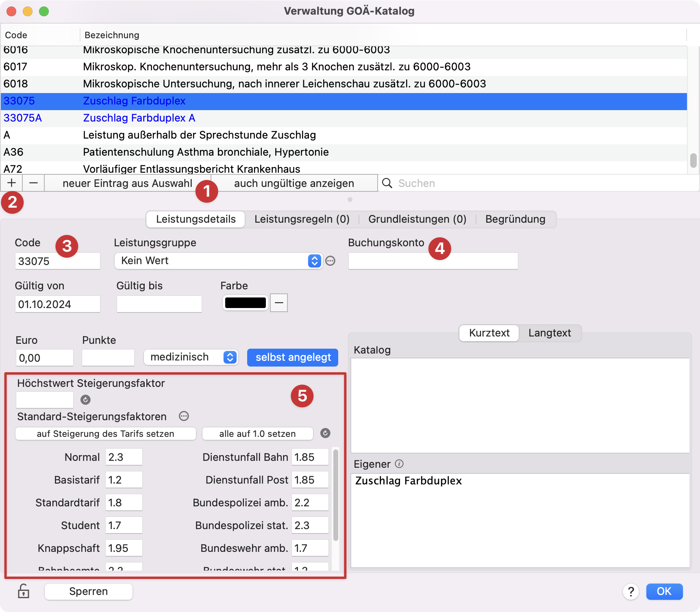Screen dimensions: 700x612
Task: Click the empty Katalog text area
Action: [520, 406]
